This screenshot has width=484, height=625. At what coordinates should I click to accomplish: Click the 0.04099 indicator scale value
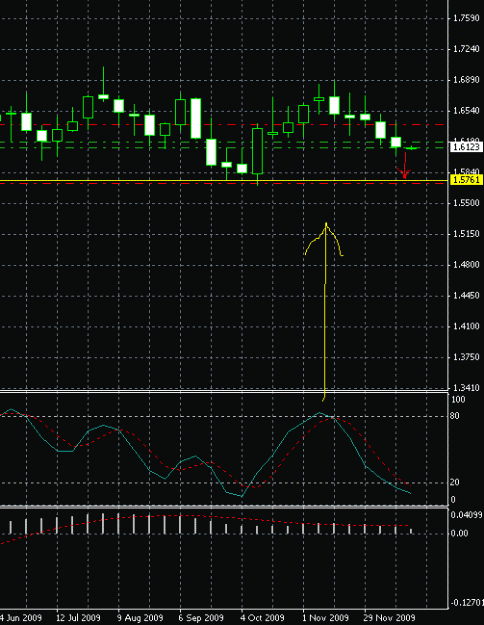pos(466,515)
